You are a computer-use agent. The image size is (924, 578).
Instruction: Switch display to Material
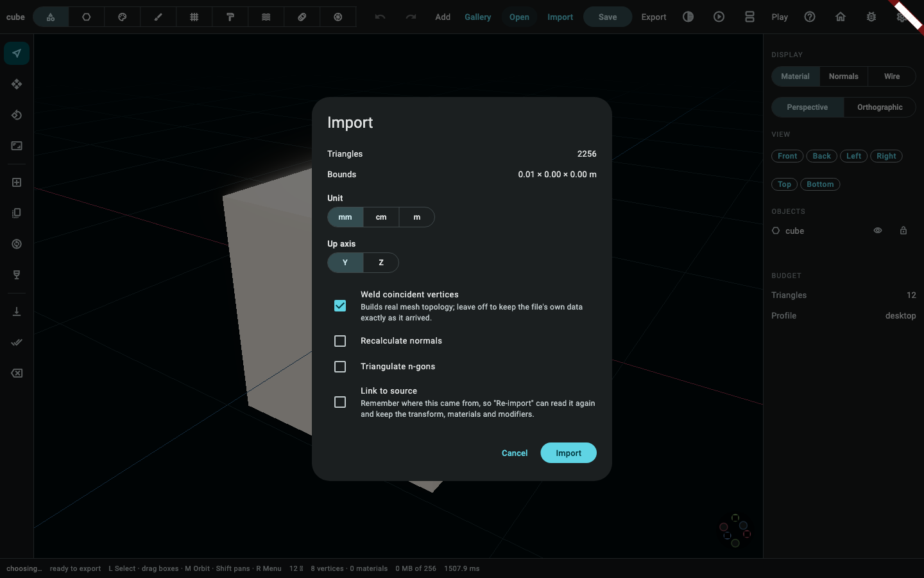(795, 76)
